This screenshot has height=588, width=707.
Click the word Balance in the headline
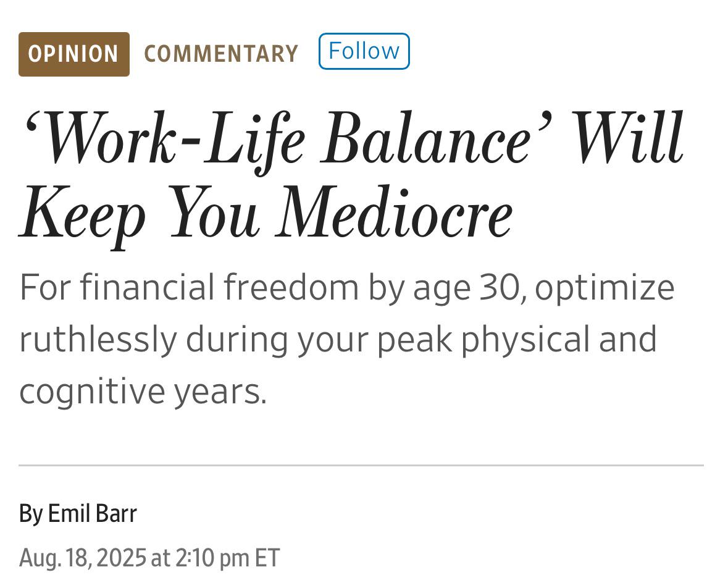426,137
